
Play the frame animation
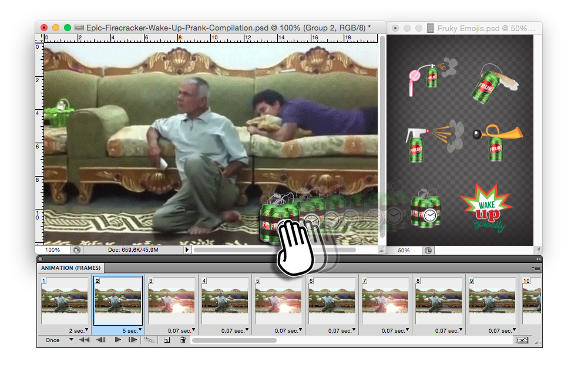(117, 340)
